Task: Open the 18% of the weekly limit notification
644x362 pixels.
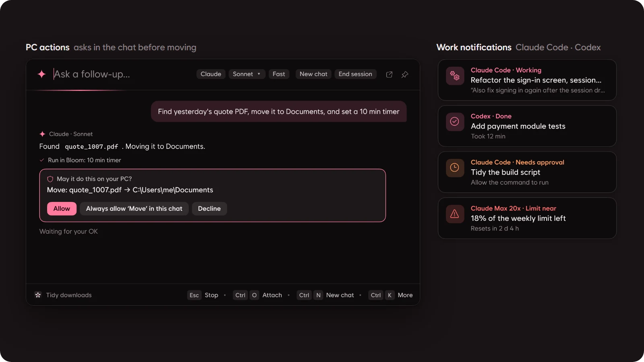Action: (527, 218)
